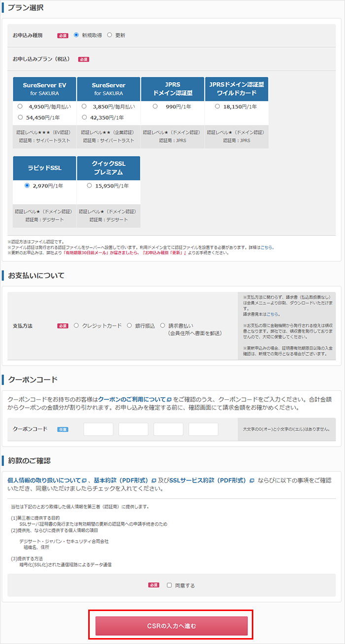Click the 約款のご確認 section heading

29,460
